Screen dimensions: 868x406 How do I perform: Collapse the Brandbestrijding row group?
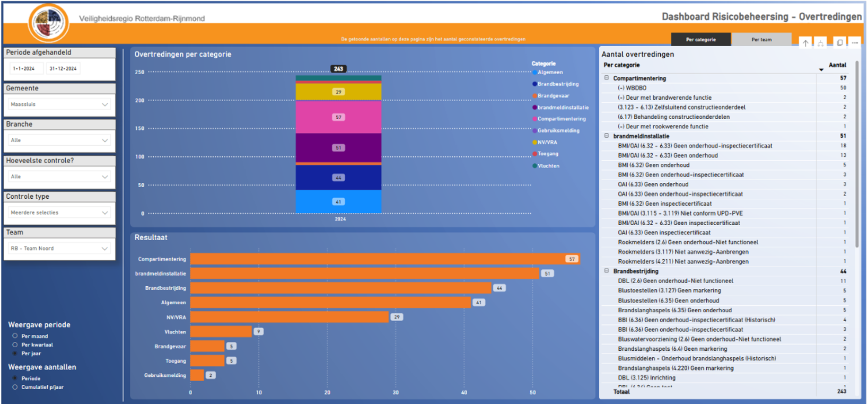607,271
